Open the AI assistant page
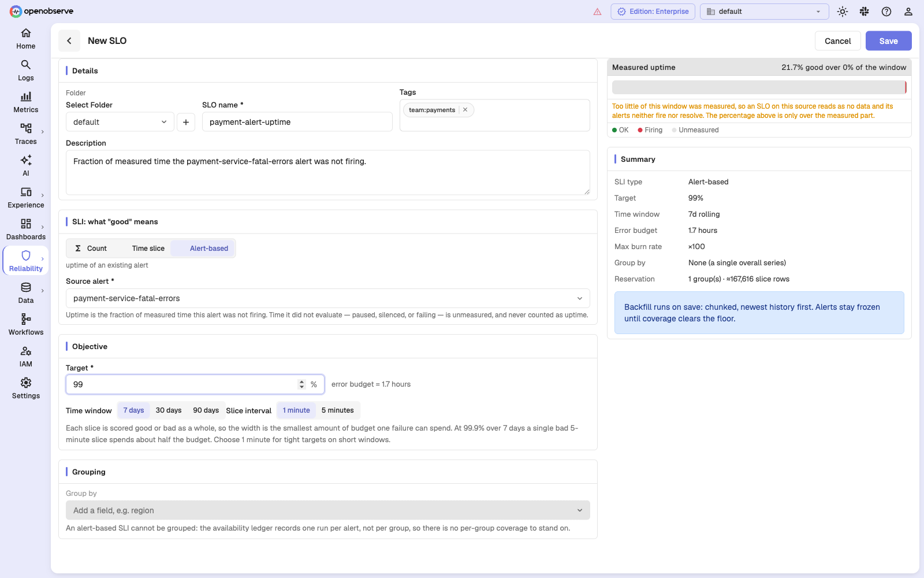The height and width of the screenshot is (578, 924). pos(26,166)
